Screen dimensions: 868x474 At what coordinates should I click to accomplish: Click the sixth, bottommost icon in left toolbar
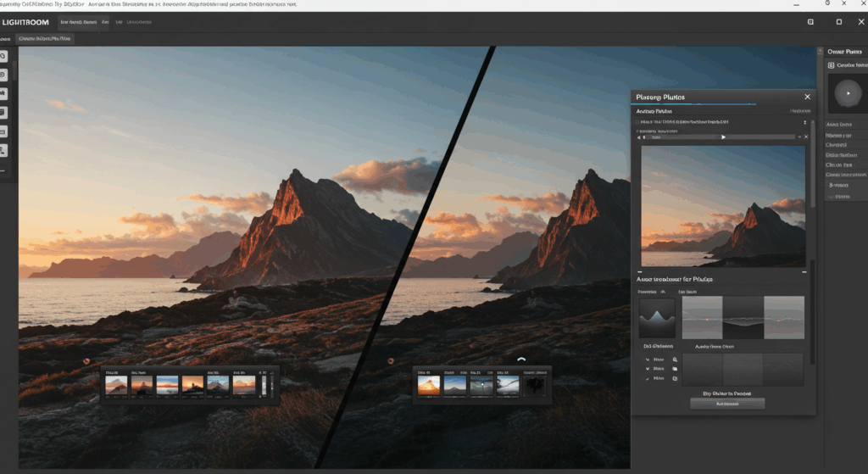pyautogui.click(x=3, y=150)
